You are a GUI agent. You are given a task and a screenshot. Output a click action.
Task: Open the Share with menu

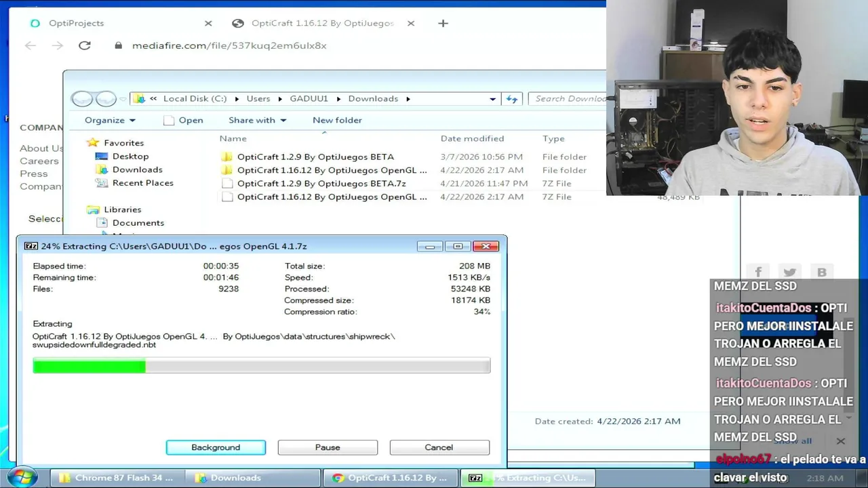tap(257, 120)
